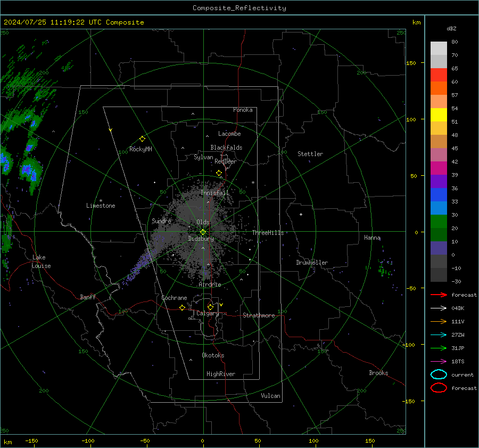Click the cyan 'current' ellipse icon
The height and width of the screenshot is (448, 479).
pyautogui.click(x=439, y=374)
